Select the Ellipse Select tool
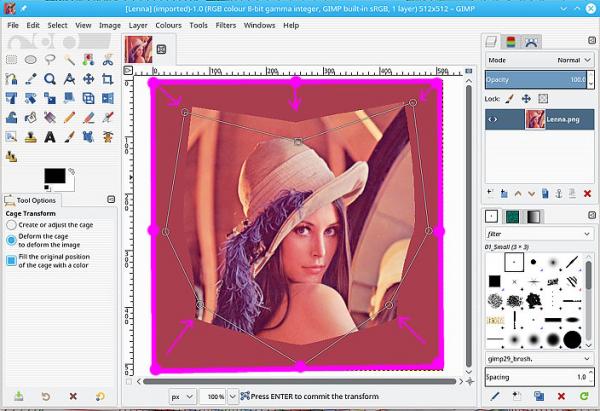Image resolution: width=600 pixels, height=411 pixels. pyautogui.click(x=31, y=60)
